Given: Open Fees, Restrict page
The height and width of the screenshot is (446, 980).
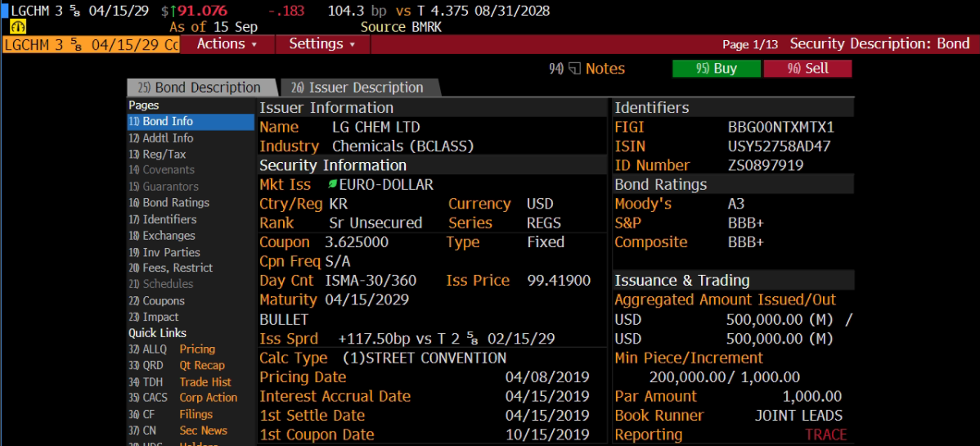Looking at the screenshot, I should [171, 268].
